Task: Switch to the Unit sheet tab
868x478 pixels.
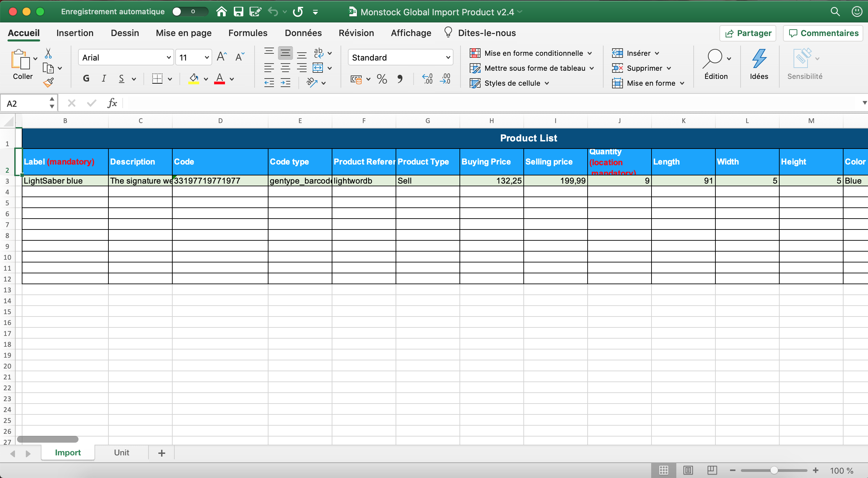Action: point(121,453)
